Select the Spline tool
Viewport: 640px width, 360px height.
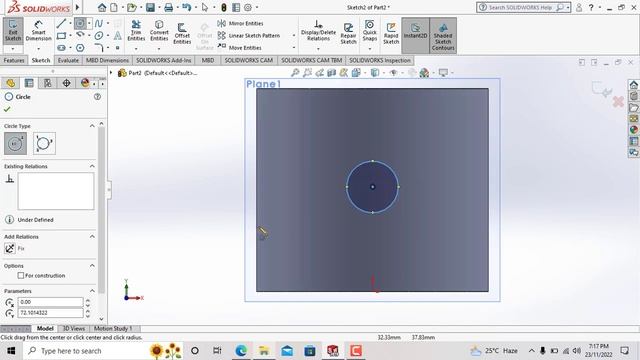[99, 23]
